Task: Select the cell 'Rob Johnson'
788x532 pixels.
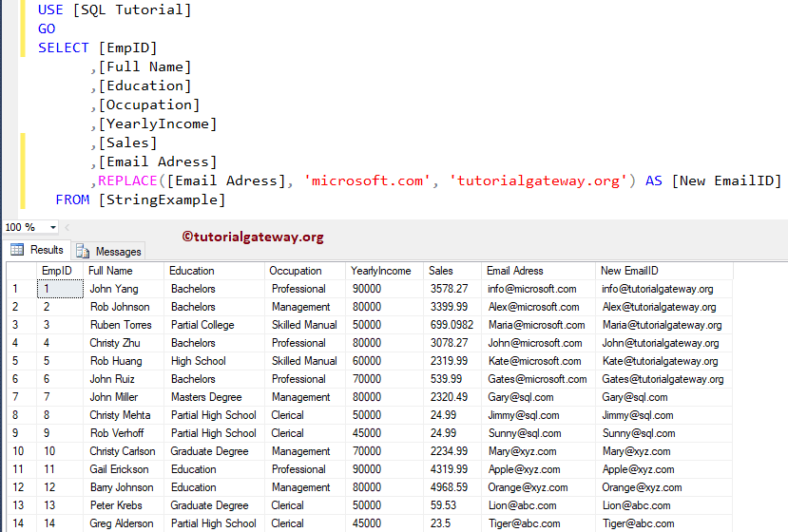Action: point(124,307)
